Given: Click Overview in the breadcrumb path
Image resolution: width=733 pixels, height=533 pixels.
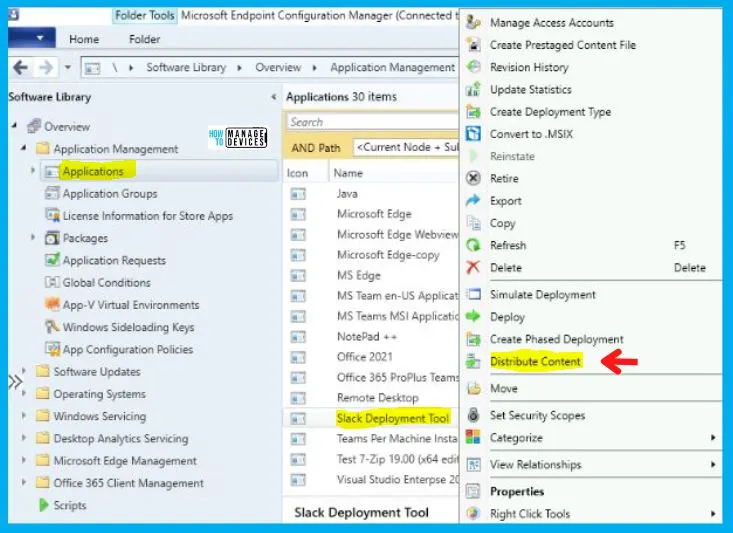Looking at the screenshot, I should click(x=278, y=68).
